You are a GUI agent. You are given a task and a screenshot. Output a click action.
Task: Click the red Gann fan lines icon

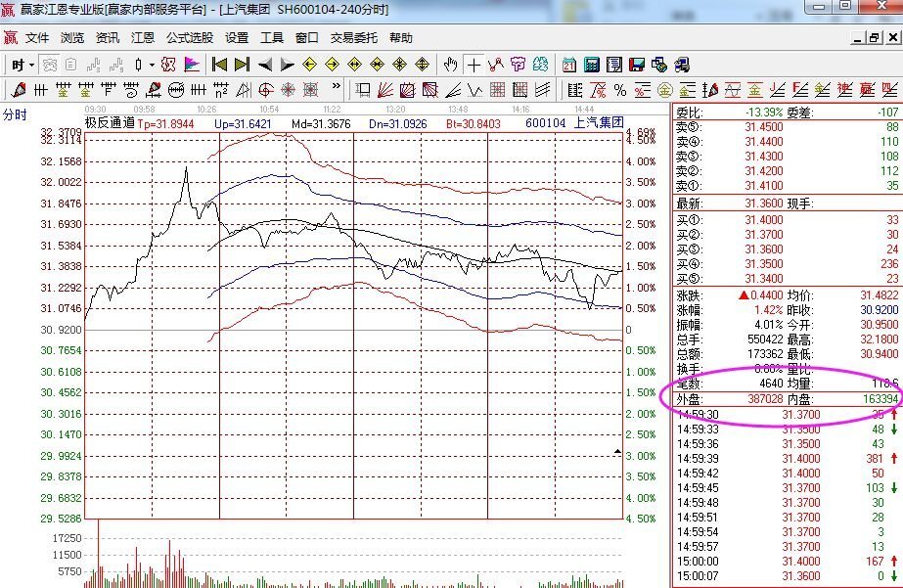pos(385,90)
